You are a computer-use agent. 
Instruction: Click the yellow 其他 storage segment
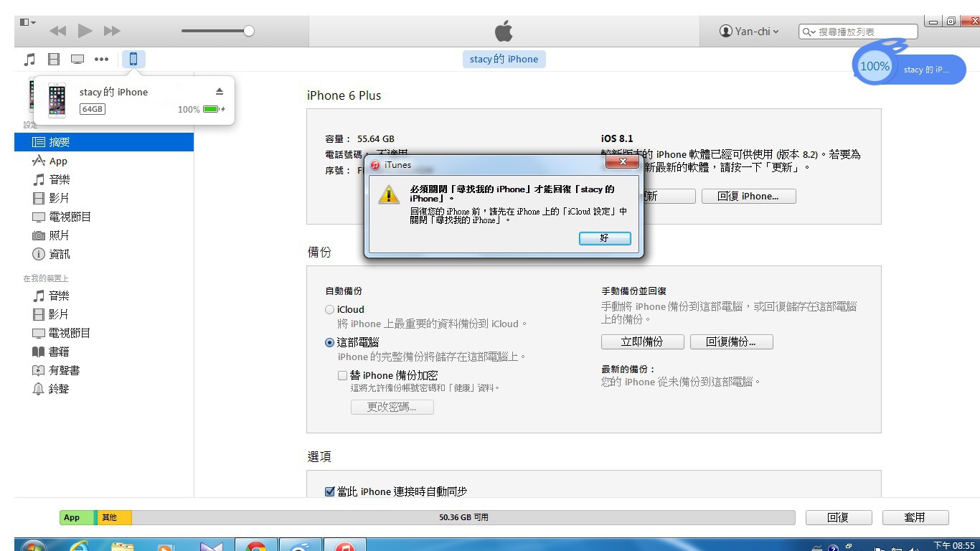(113, 517)
